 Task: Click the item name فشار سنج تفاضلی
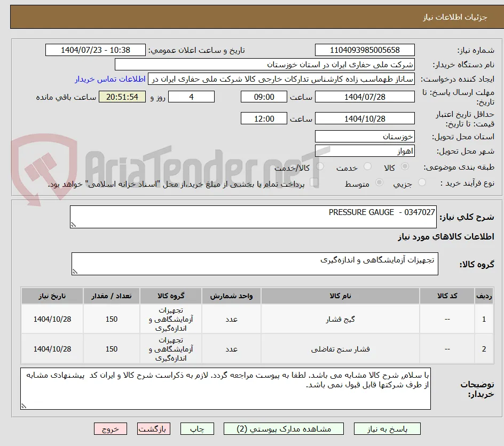(x=341, y=349)
